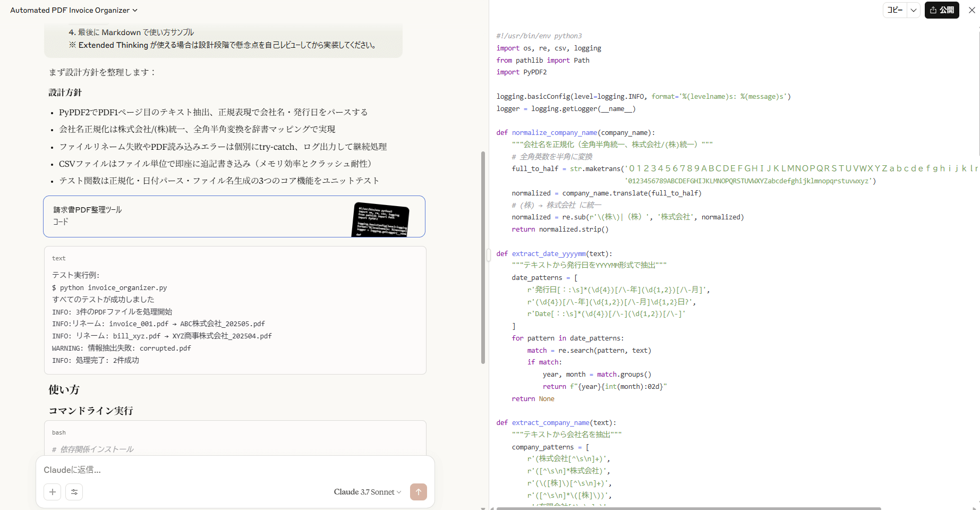Click the コピー button to copy code

click(895, 10)
